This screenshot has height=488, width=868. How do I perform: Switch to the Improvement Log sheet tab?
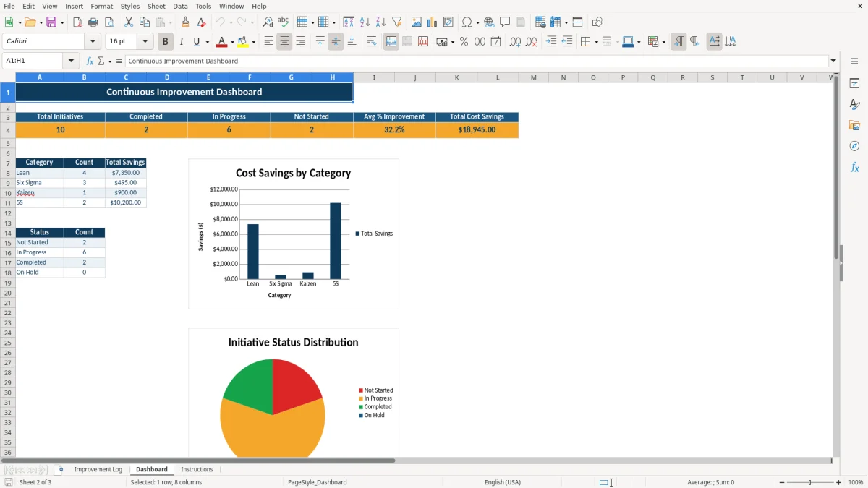pyautogui.click(x=98, y=469)
